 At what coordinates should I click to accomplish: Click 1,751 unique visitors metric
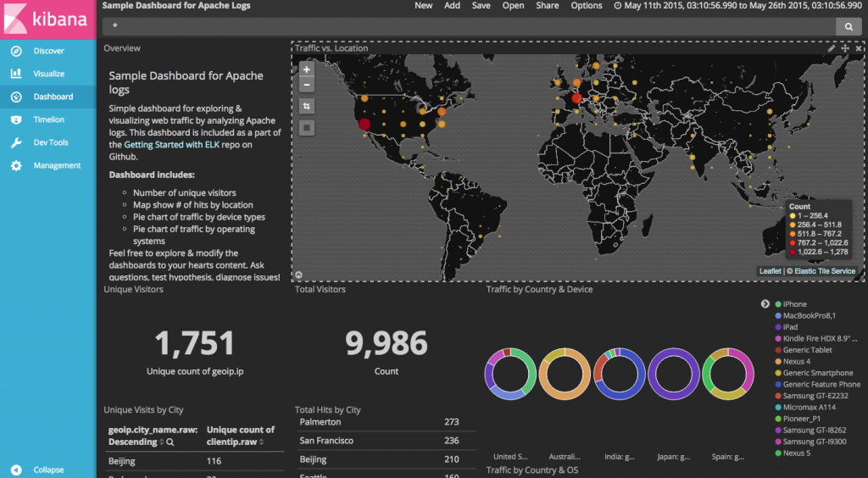pyautogui.click(x=195, y=343)
